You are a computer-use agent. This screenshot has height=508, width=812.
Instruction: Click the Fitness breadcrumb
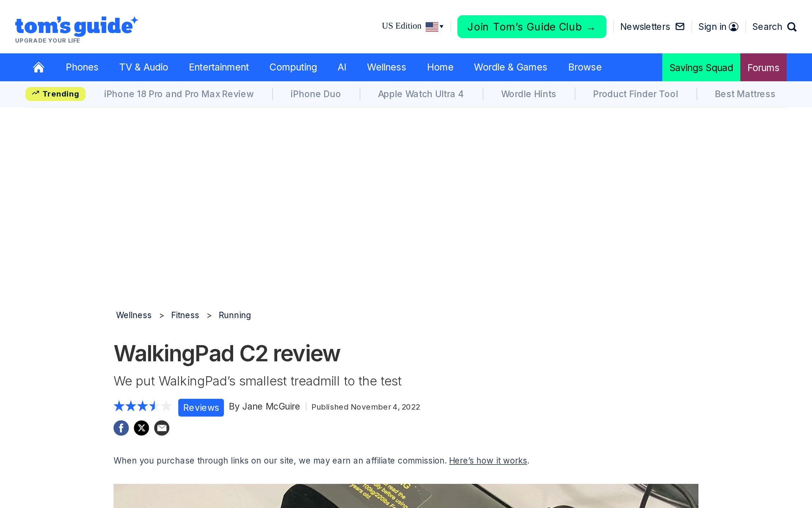pyautogui.click(x=185, y=315)
